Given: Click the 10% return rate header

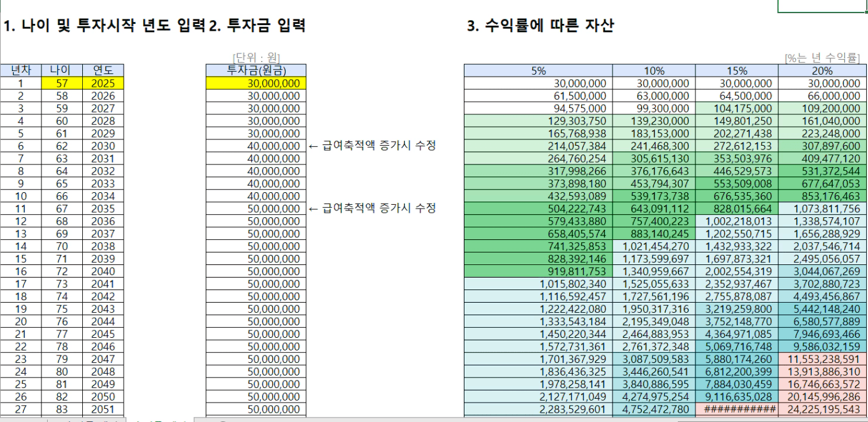Looking at the screenshot, I should (654, 70).
